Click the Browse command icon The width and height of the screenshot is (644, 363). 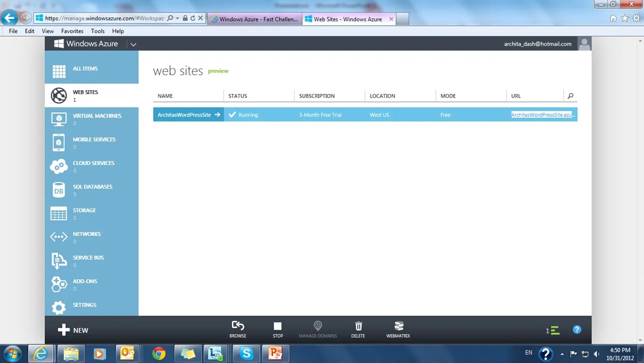238,326
